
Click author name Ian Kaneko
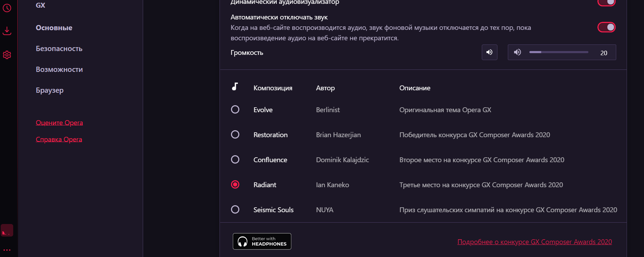[332, 185]
